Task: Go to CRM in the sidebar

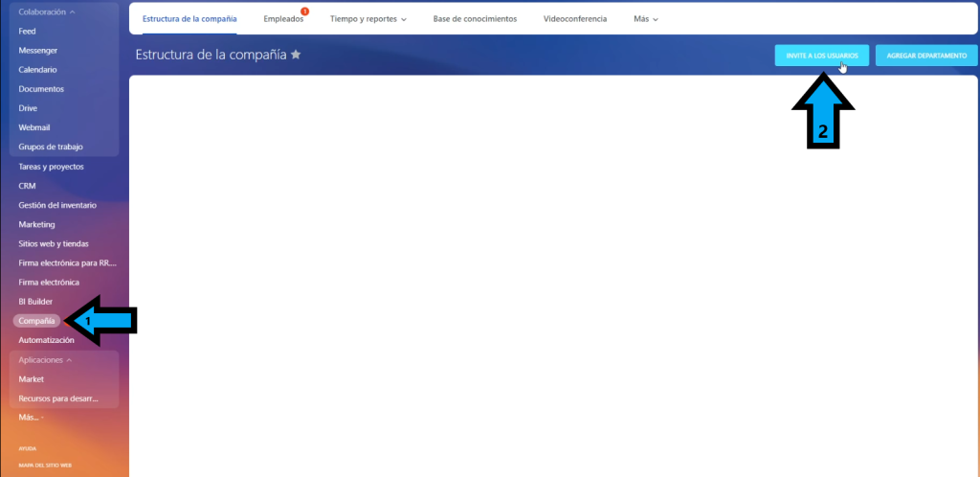Action: (27, 186)
